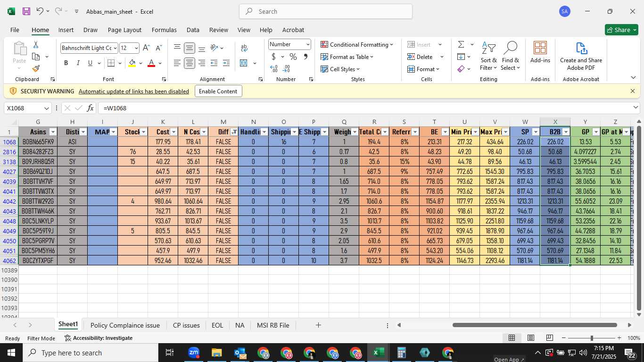Open the Sort & Filter dropdown
The image size is (644, 362).
[488, 57]
